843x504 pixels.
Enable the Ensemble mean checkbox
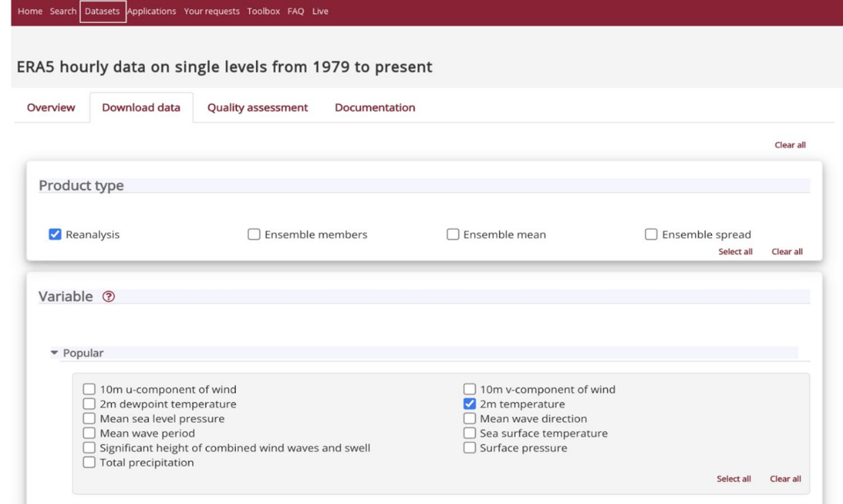tap(453, 234)
